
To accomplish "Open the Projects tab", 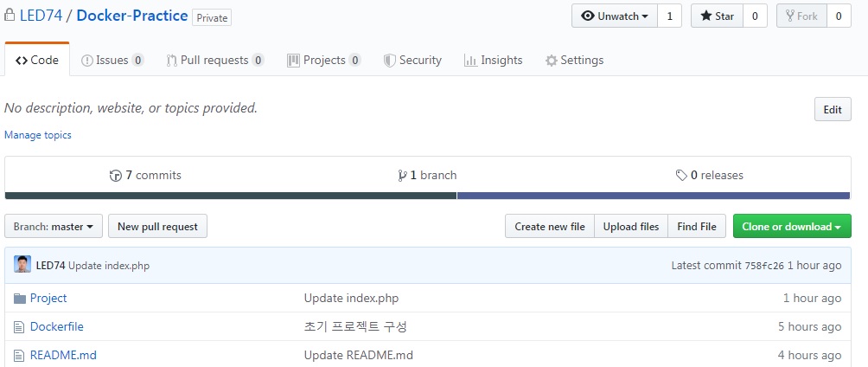I will point(324,60).
